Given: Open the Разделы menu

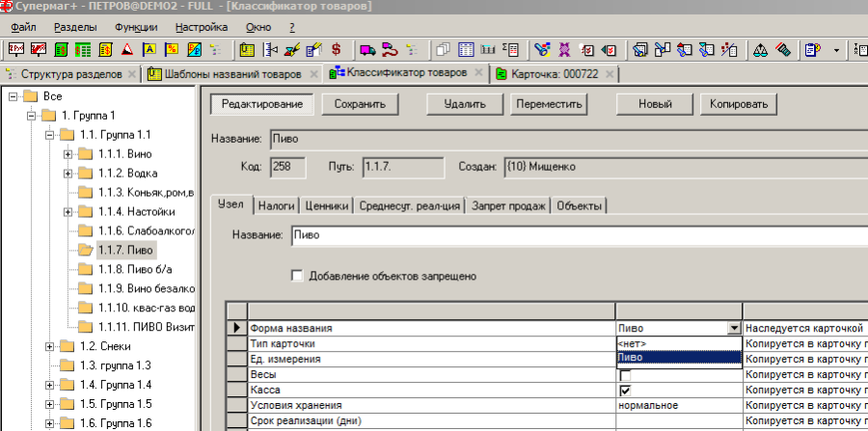Looking at the screenshot, I should pos(75,27).
